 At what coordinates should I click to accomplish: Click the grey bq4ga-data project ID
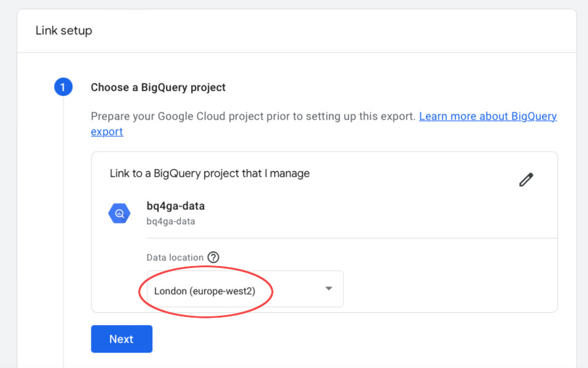tap(171, 221)
